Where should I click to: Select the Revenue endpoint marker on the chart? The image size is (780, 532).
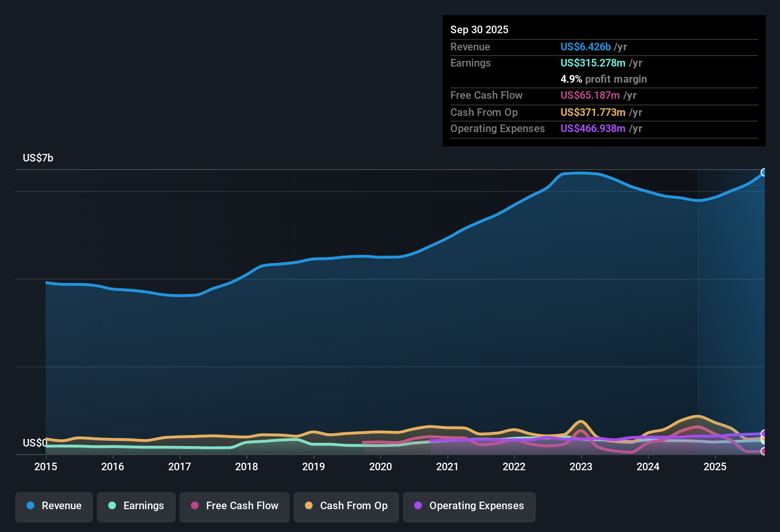point(764,172)
